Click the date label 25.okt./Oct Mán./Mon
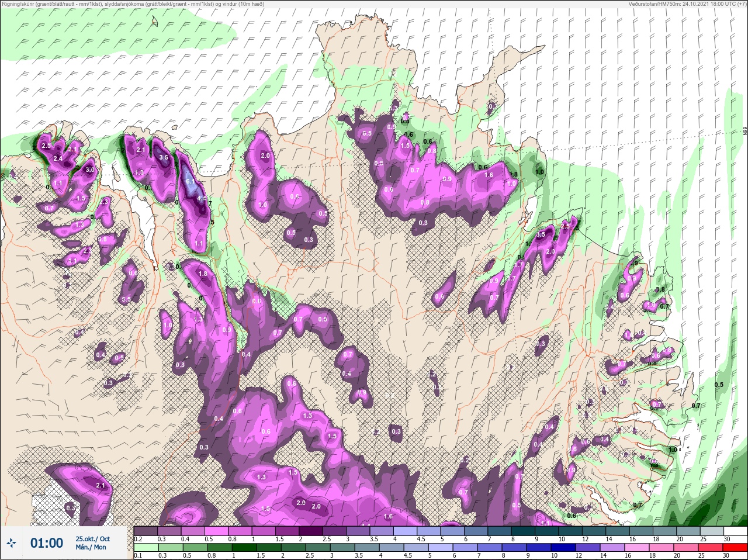The height and width of the screenshot is (560, 748). (91, 543)
